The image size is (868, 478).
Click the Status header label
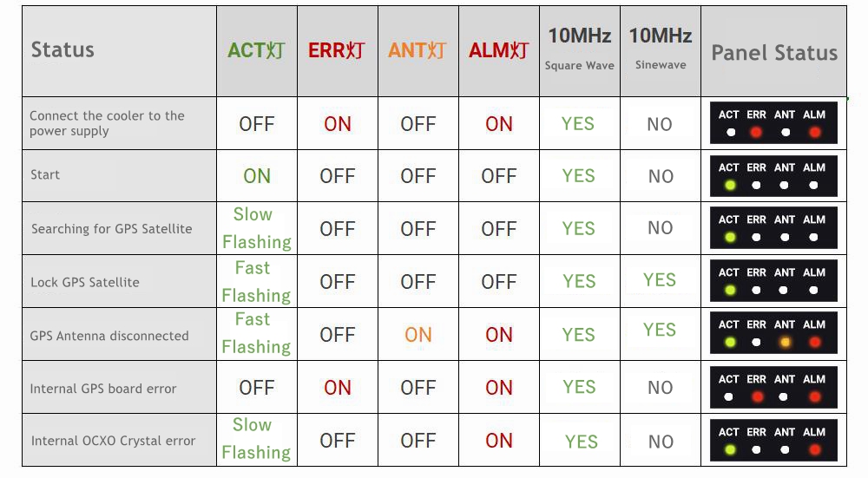(62, 50)
